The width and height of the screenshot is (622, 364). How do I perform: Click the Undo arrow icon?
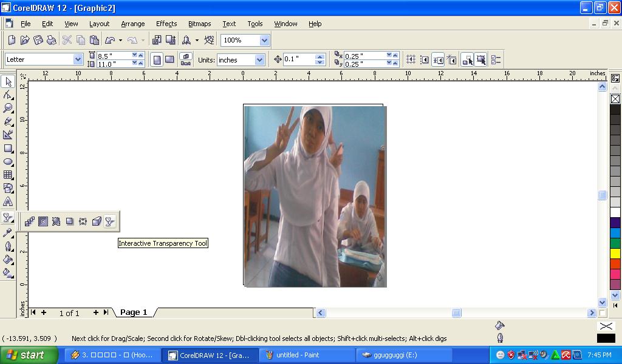(110, 40)
